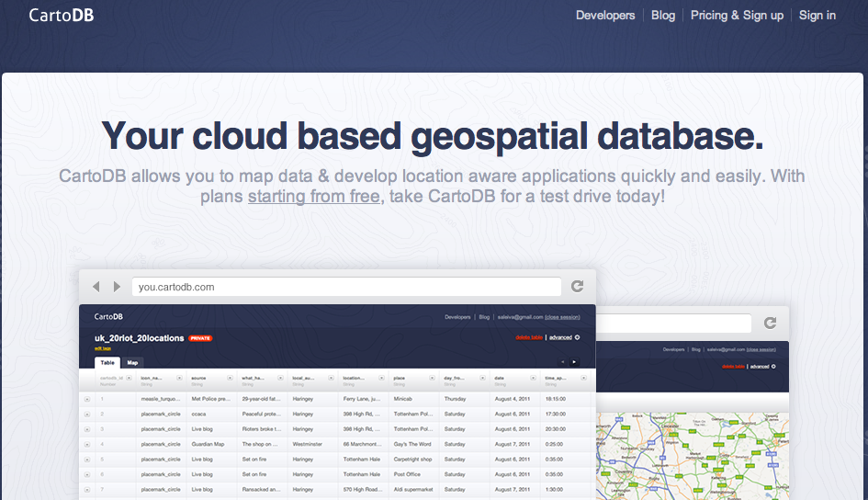This screenshot has height=500, width=868.
Task: Click the browser forward arrow in front mockup
Action: (x=117, y=286)
